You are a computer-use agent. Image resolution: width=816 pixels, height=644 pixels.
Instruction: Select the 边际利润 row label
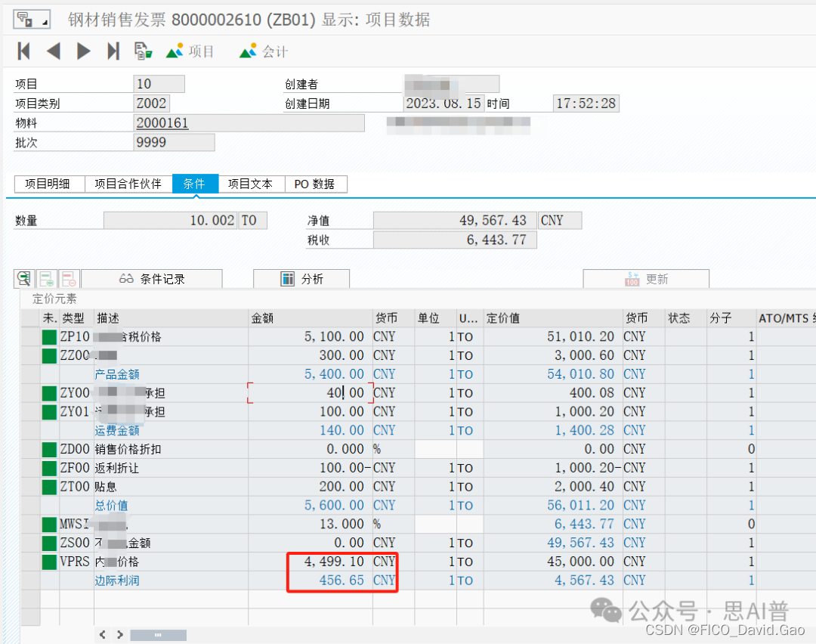[117, 581]
